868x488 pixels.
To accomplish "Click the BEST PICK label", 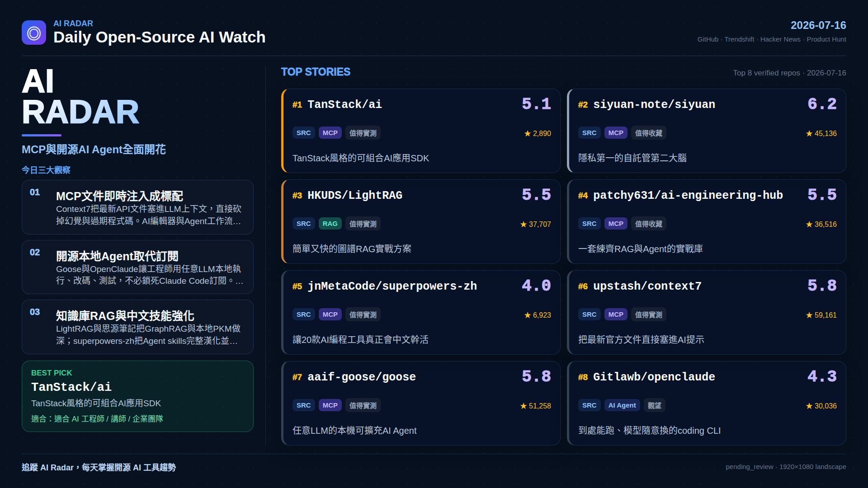I will coord(52,373).
